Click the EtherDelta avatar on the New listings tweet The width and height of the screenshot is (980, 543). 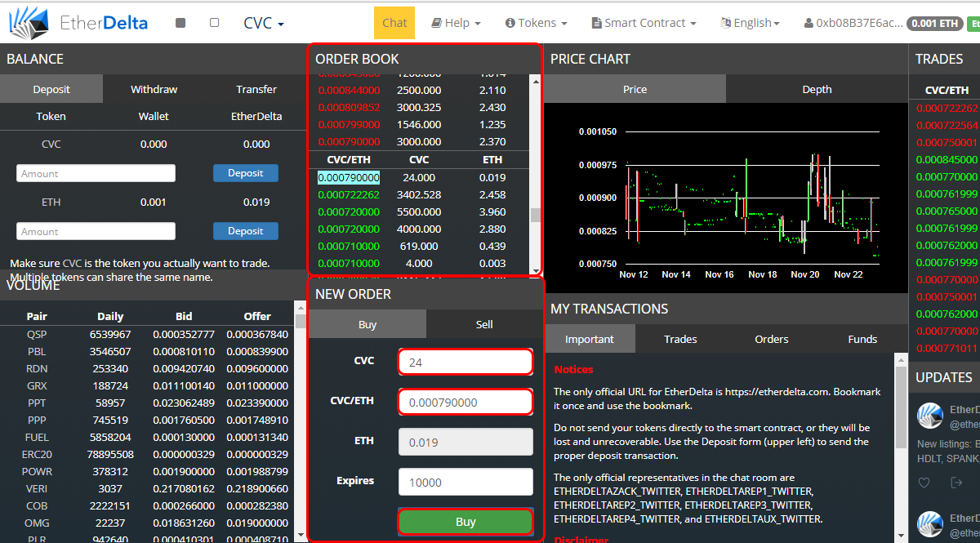click(930, 416)
